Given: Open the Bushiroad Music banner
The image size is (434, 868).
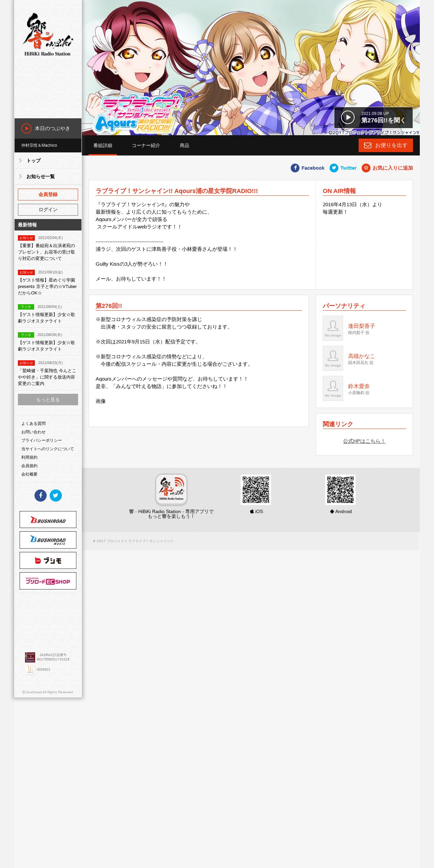Looking at the screenshot, I should [x=48, y=540].
